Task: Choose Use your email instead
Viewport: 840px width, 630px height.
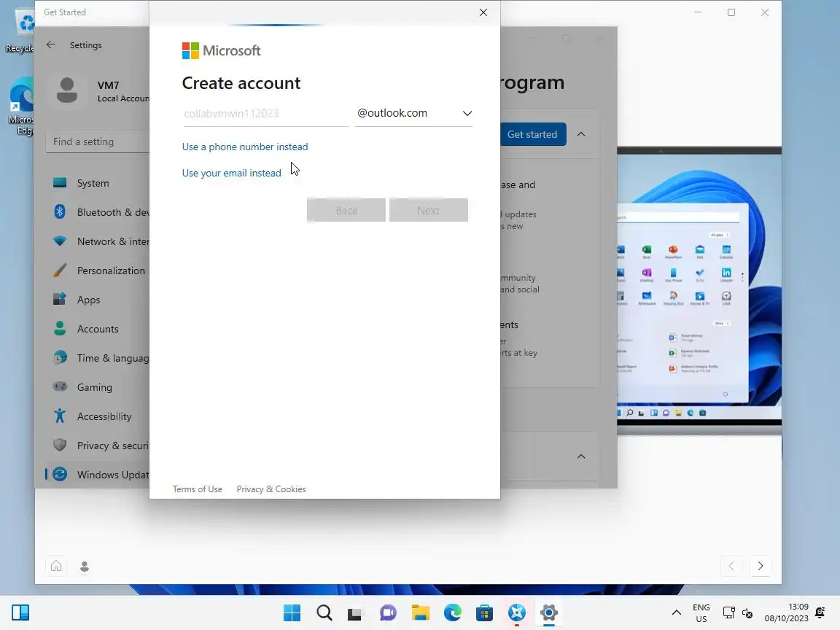Action: point(231,173)
